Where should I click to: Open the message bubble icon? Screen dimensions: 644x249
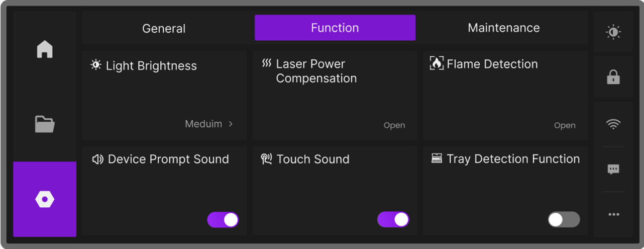click(613, 170)
